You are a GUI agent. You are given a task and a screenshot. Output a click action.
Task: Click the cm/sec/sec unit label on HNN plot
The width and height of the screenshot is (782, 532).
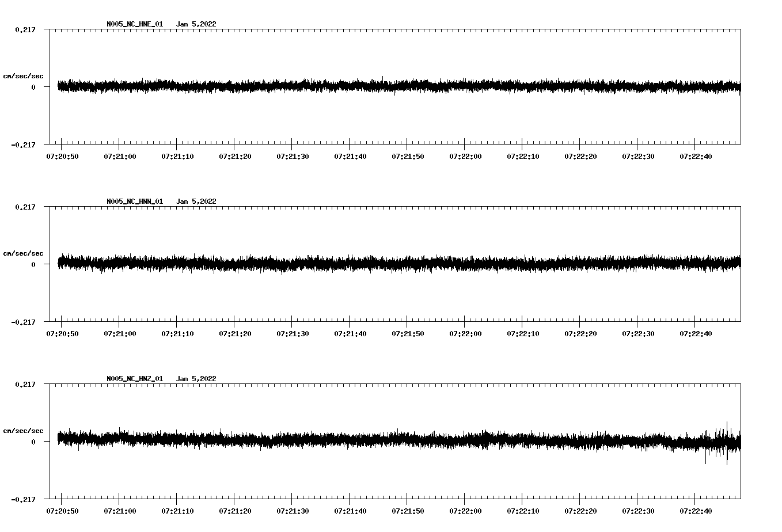tap(23, 253)
